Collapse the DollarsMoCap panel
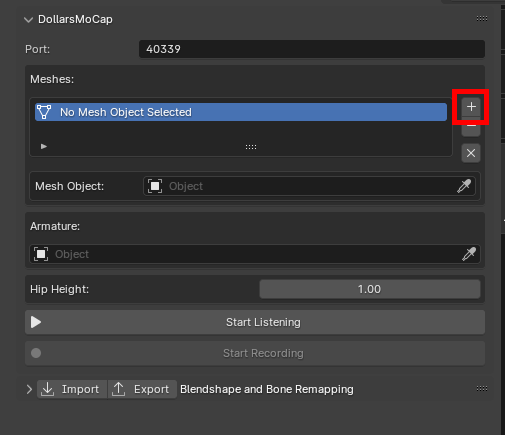 [x=29, y=20]
